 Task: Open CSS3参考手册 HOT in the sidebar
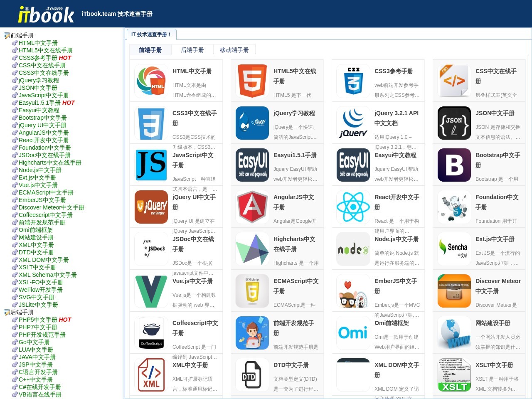(x=45, y=58)
